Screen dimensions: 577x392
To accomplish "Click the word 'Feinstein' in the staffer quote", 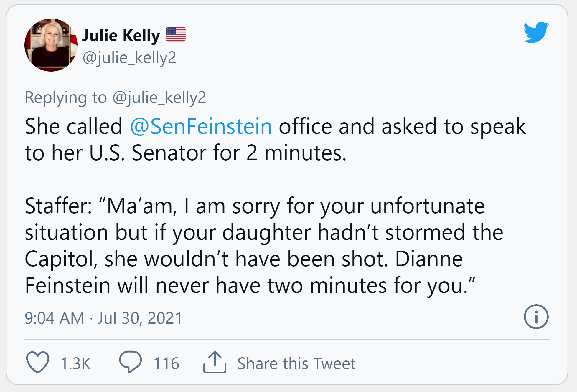I will pyautogui.click(x=67, y=285).
